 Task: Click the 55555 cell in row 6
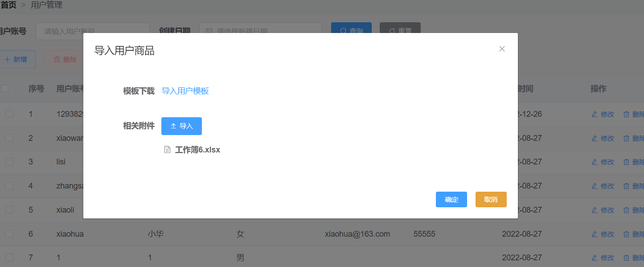tap(424, 234)
